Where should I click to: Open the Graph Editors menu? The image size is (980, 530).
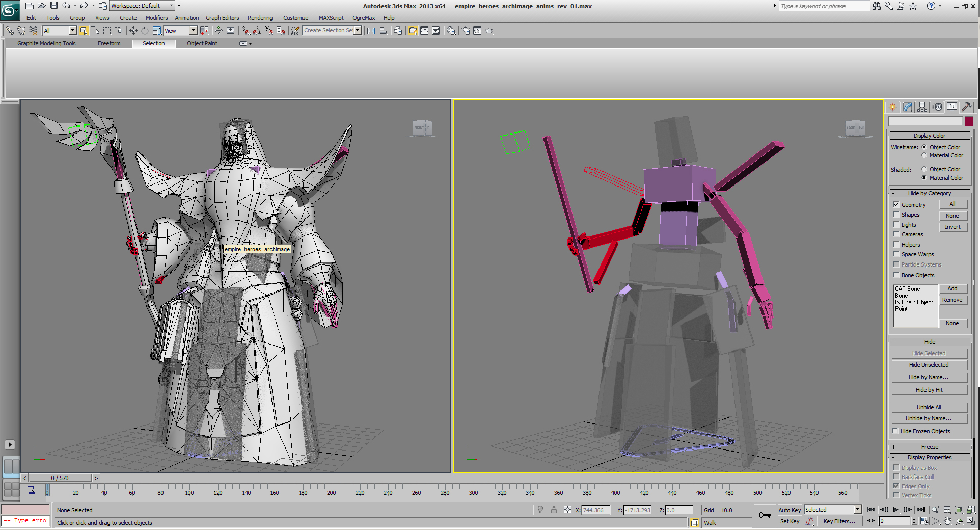[222, 18]
